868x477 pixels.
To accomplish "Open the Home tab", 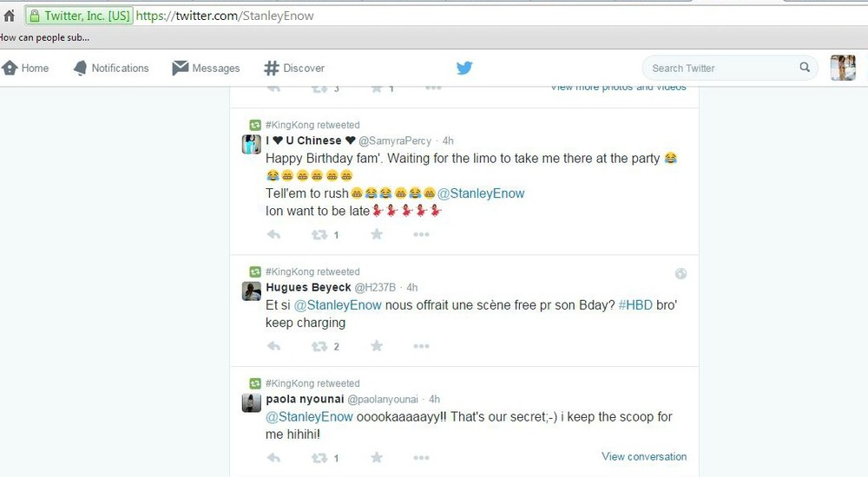I will pyautogui.click(x=25, y=68).
